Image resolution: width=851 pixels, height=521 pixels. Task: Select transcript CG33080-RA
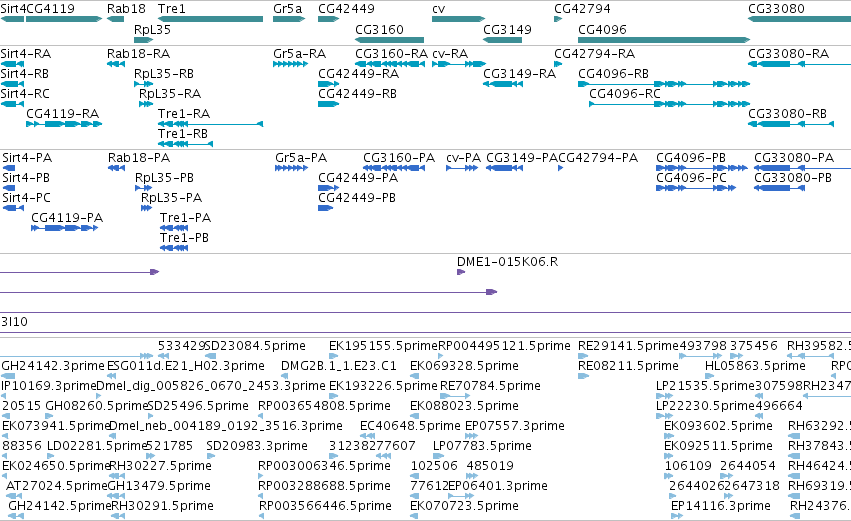(x=789, y=54)
